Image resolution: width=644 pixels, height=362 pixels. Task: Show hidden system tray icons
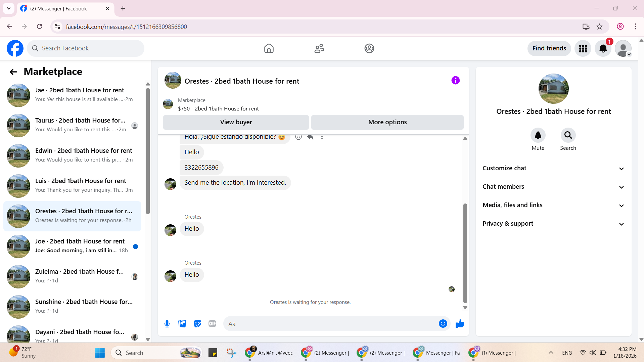tap(551, 353)
